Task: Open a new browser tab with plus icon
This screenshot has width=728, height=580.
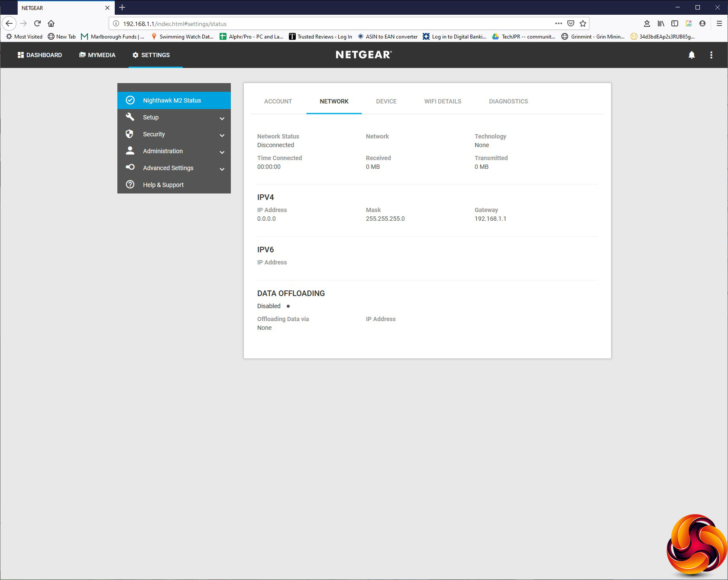Action: point(122,7)
